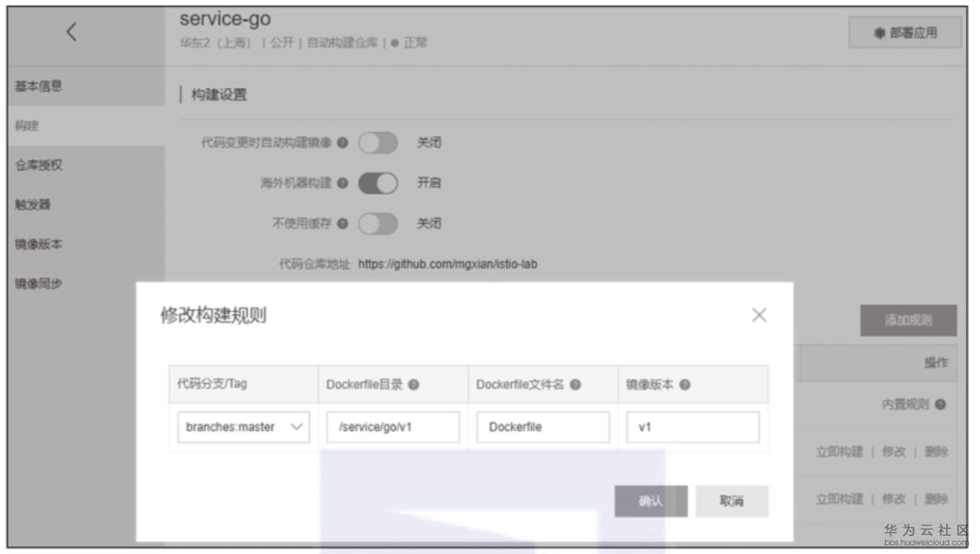Click into the /service/go/v1 directory field
Viewport: 980px width, 554px height.
click(x=393, y=427)
